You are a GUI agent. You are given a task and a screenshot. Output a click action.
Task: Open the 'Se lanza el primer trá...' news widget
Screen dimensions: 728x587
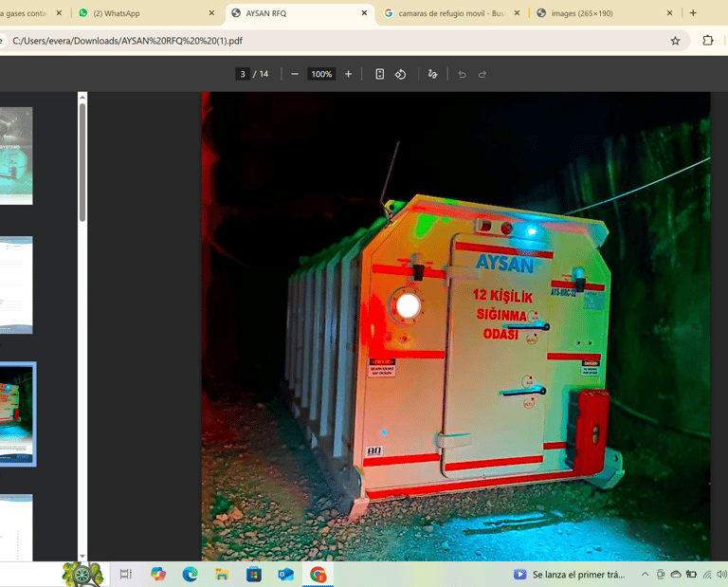click(x=570, y=575)
